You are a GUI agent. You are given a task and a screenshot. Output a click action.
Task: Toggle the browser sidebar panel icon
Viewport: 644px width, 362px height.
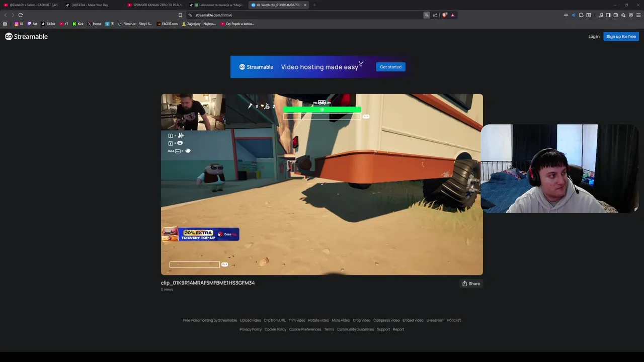point(608,15)
